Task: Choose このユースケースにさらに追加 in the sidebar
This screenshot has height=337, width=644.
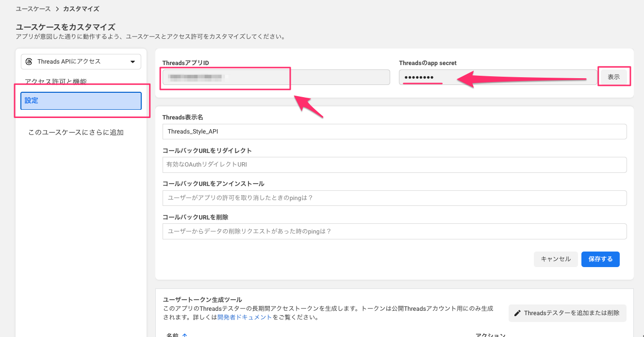Action: [76, 132]
